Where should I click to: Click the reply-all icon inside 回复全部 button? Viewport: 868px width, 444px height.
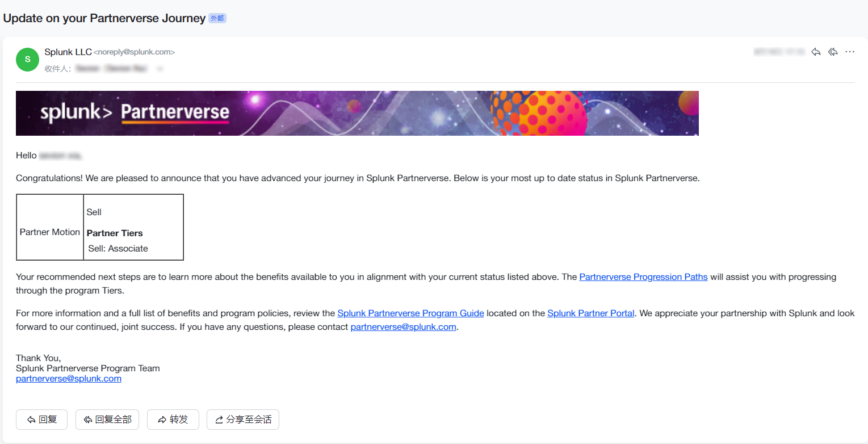[88, 420]
